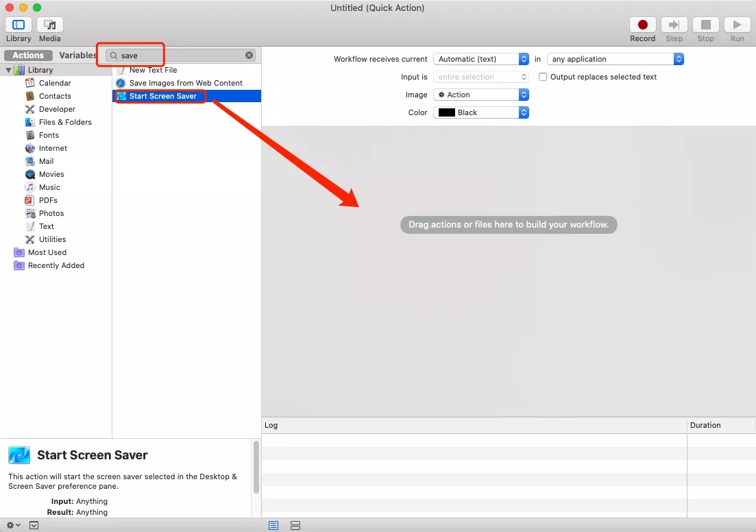Clear the action search field
Viewport: 756px width, 532px height.
click(249, 56)
